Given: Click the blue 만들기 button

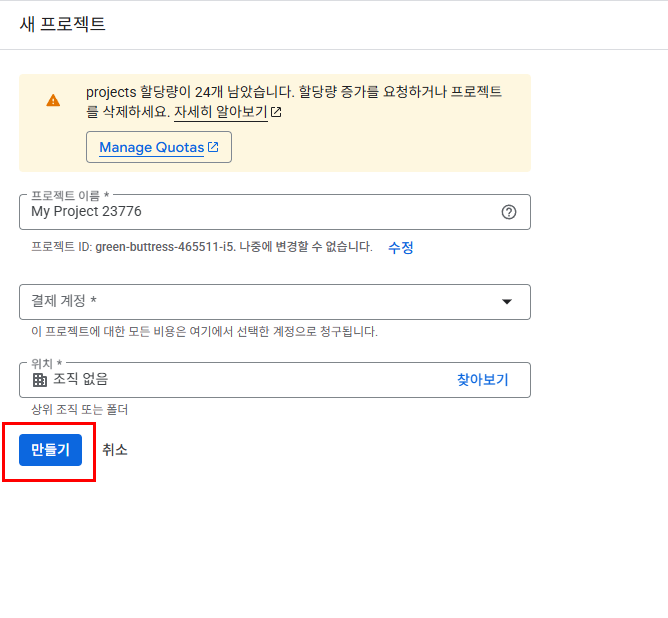Looking at the screenshot, I should [x=50, y=450].
